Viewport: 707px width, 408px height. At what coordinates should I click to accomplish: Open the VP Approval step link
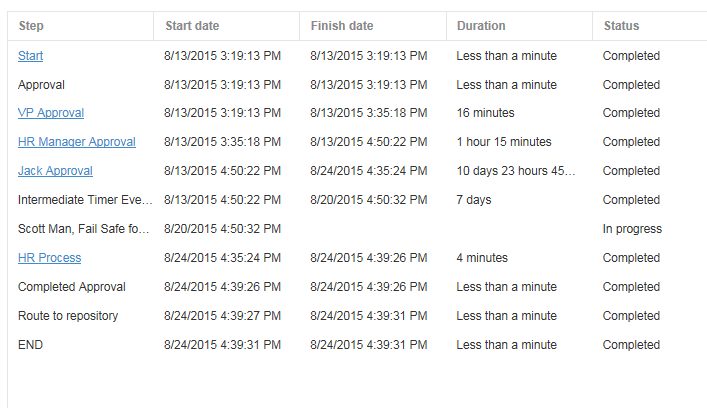tap(51, 113)
